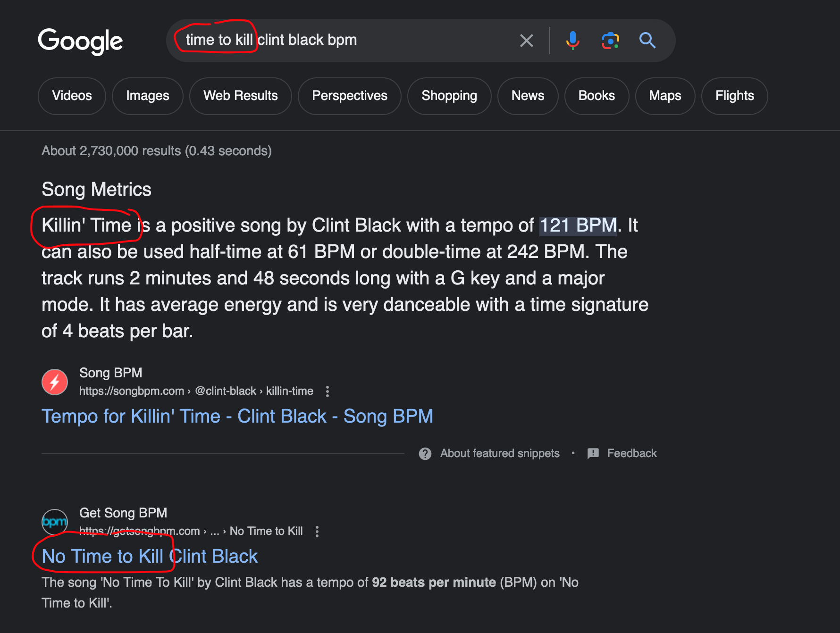The width and height of the screenshot is (840, 633).
Task: Submit search with the magnifying glass icon
Action: (647, 41)
